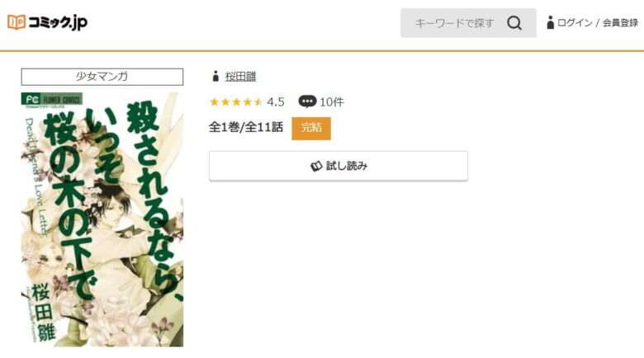Click the 4.5 rating score
644x358 pixels.
(x=276, y=101)
